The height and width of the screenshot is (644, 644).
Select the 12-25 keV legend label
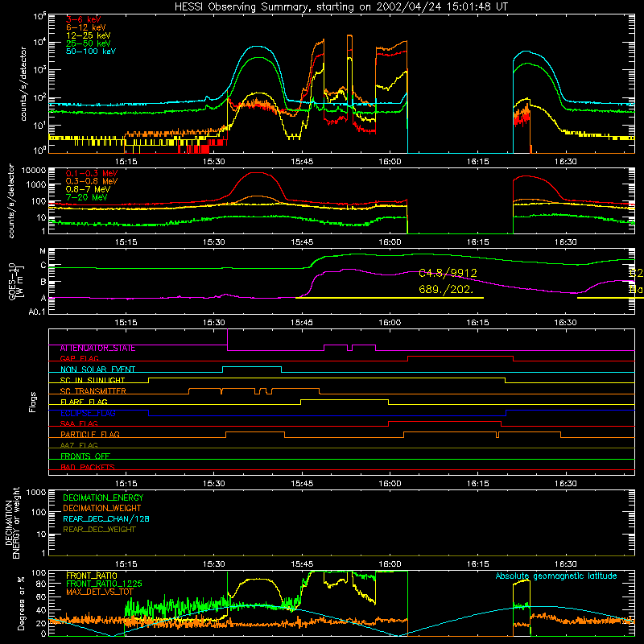point(88,35)
